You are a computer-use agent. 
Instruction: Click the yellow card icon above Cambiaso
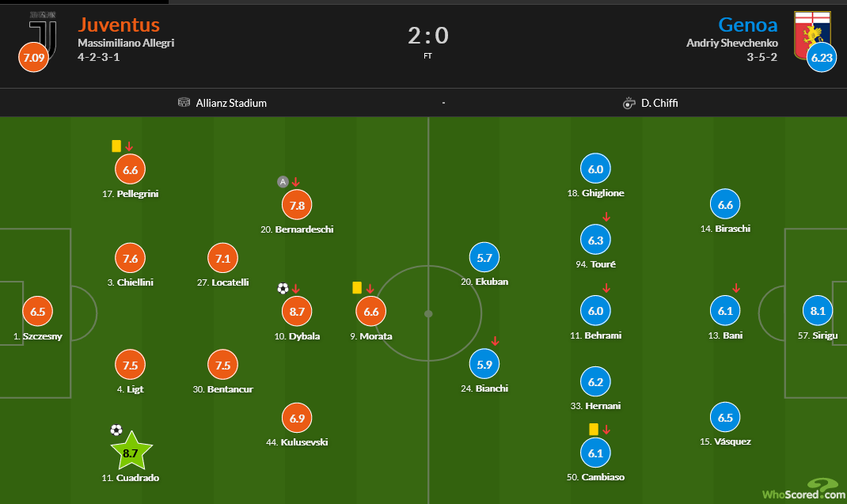(594, 430)
